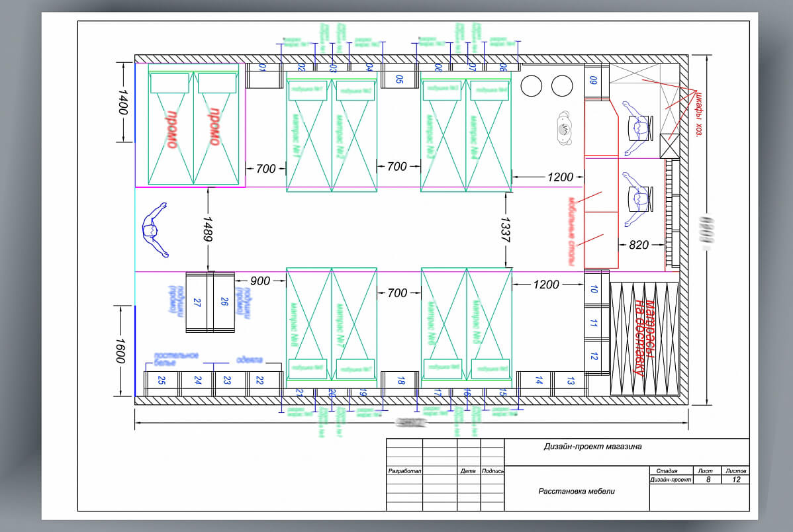Click the 'одежда' label
Image resolution: width=793 pixels, height=532 pixels.
[250, 359]
